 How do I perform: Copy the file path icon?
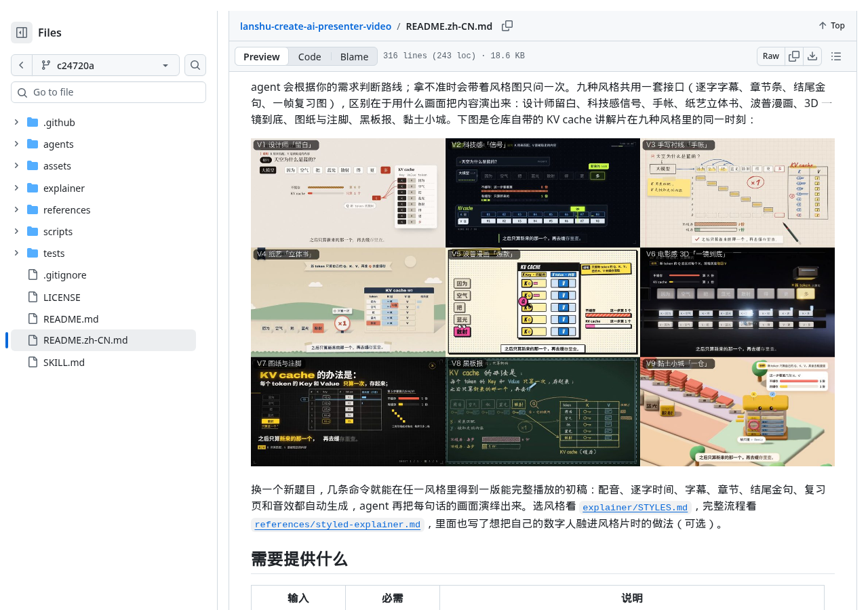coord(507,26)
